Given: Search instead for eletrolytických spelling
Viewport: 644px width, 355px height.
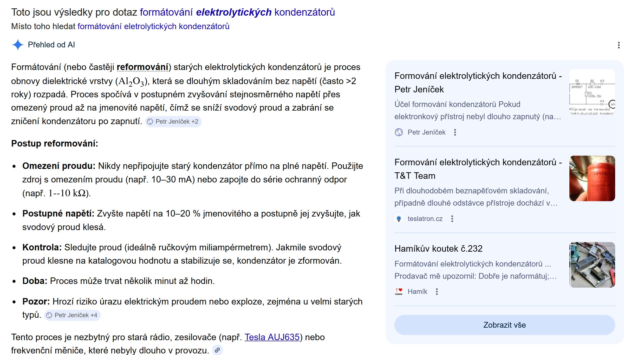Looking at the screenshot, I should [x=153, y=26].
